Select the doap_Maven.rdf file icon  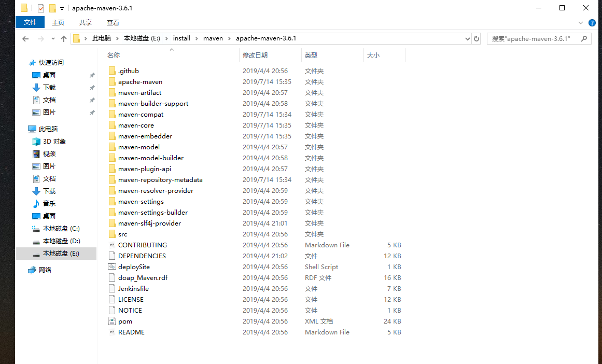coord(112,277)
